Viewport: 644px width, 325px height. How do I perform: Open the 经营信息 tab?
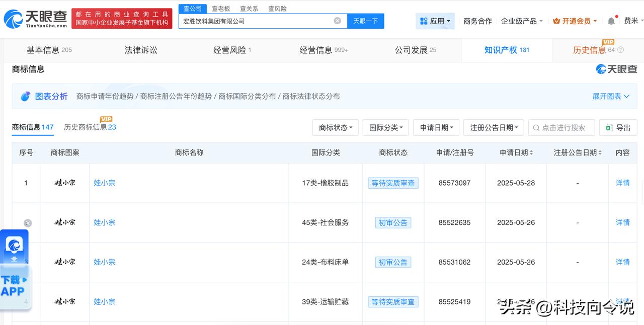coord(324,50)
